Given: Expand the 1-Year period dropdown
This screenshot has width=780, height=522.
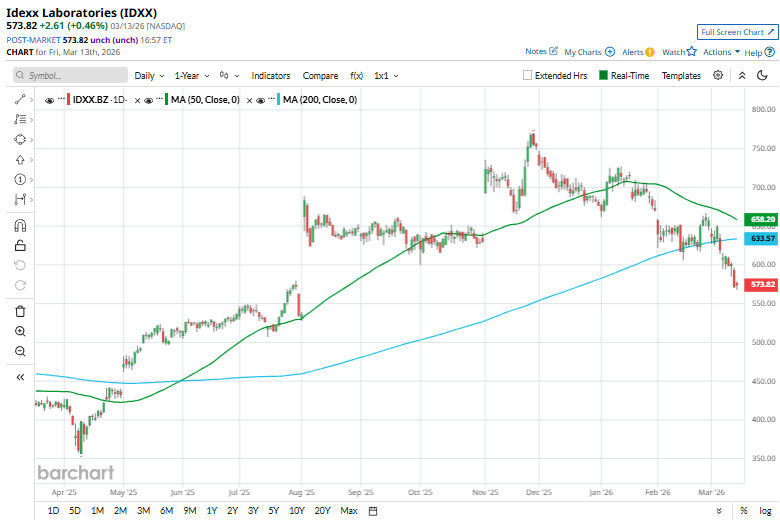Looking at the screenshot, I should click(x=192, y=75).
